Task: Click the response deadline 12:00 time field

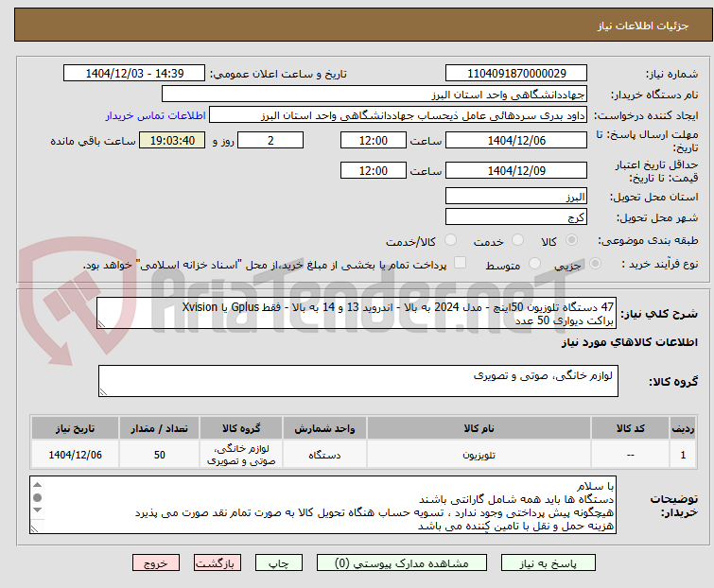Action: tap(373, 140)
